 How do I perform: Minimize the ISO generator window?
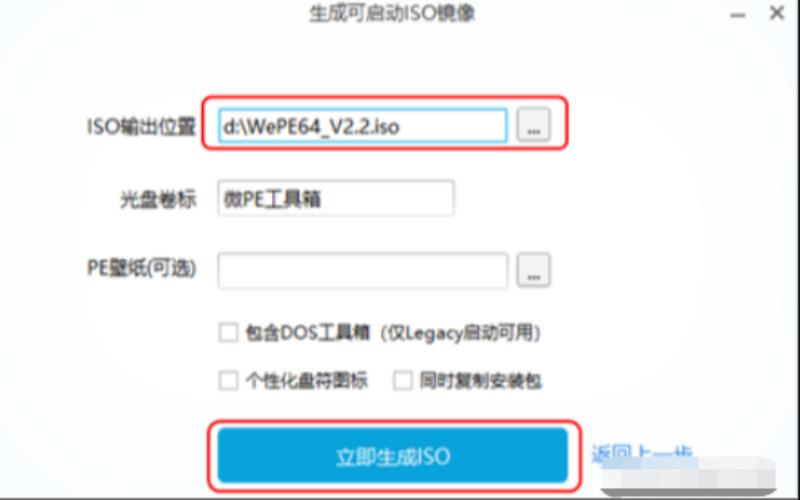point(738,14)
